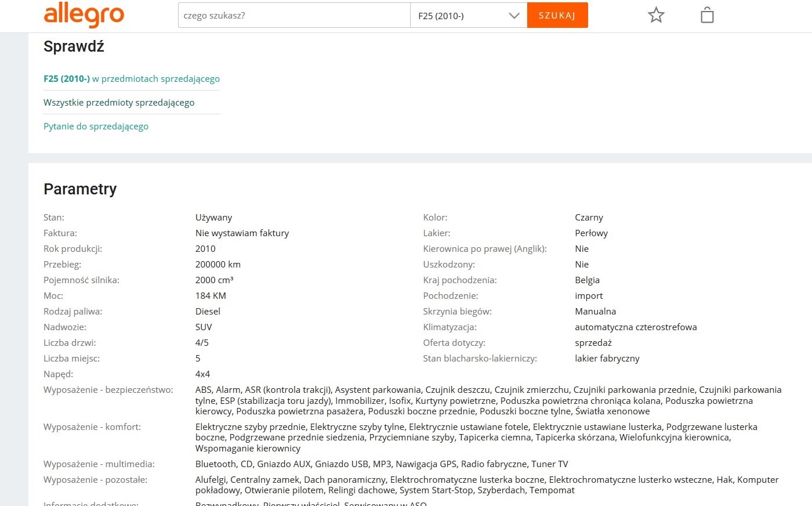The width and height of the screenshot is (812, 506).
Task: Select the 'Sprawdź' heading
Action: pos(74,46)
